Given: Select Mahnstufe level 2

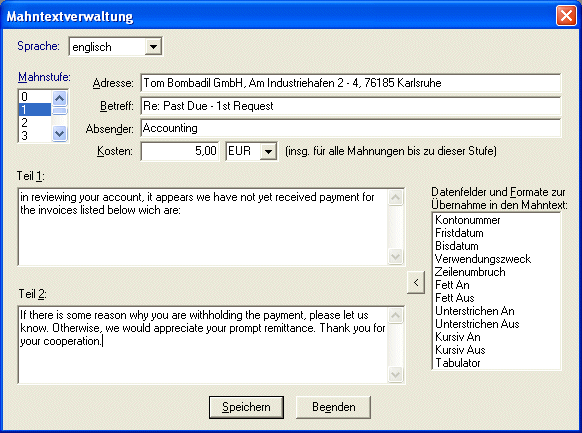Looking at the screenshot, I should [x=34, y=122].
